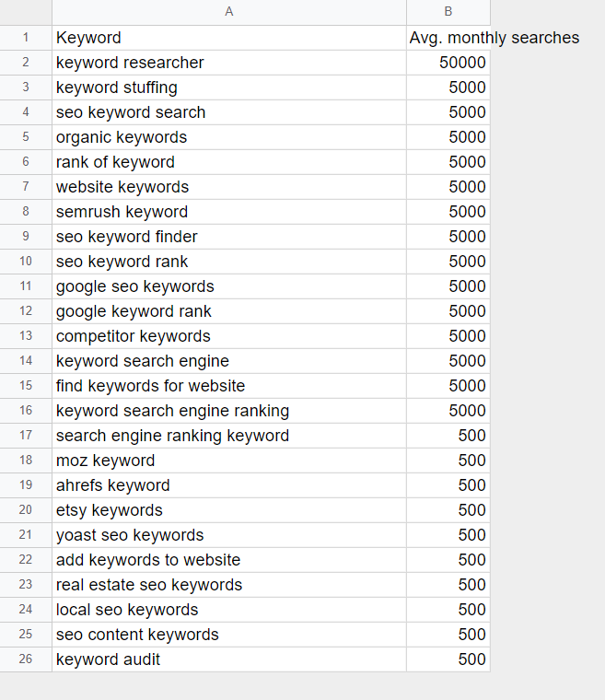Select the 'find keywords for website' cell
Image resolution: width=605 pixels, height=700 pixels.
point(229,386)
